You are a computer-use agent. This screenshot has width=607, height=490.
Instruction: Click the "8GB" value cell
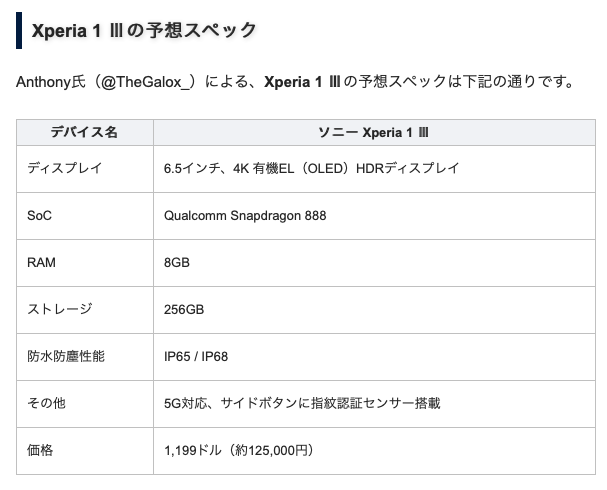(177, 262)
